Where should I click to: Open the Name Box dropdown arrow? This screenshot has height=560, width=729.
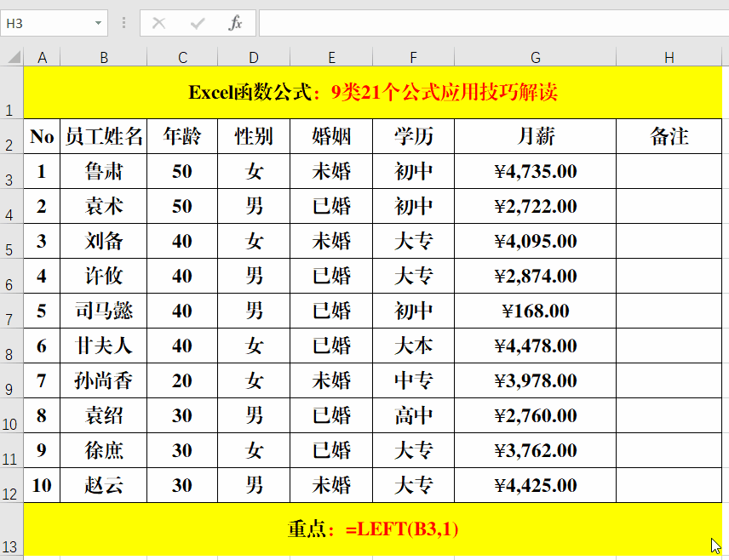[x=98, y=23]
